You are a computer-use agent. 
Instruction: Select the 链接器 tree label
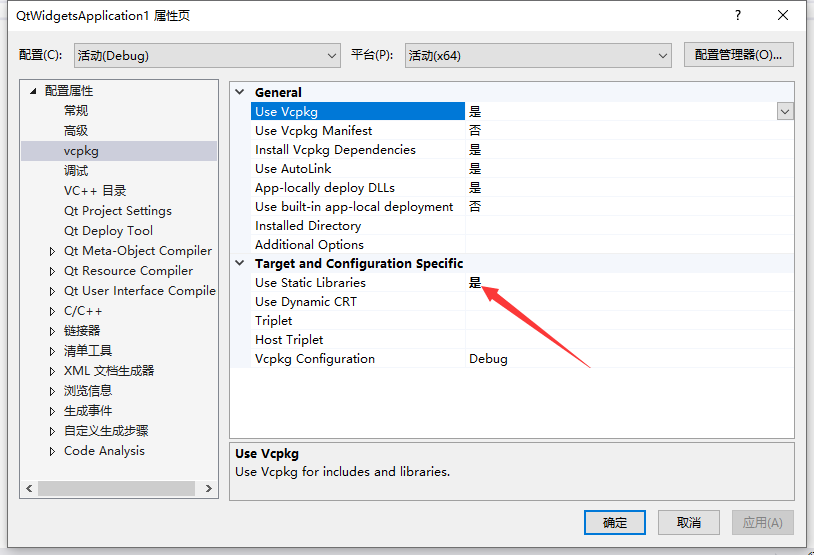[x=82, y=331]
